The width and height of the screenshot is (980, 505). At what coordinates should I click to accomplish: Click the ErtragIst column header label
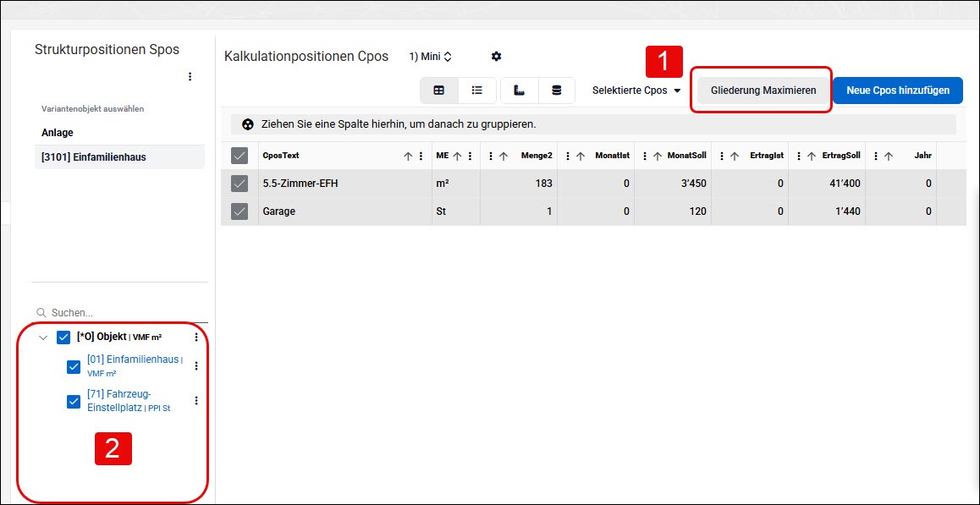tap(767, 156)
